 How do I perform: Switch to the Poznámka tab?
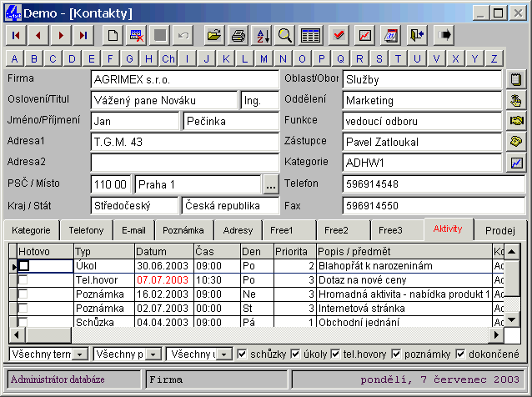point(183,230)
